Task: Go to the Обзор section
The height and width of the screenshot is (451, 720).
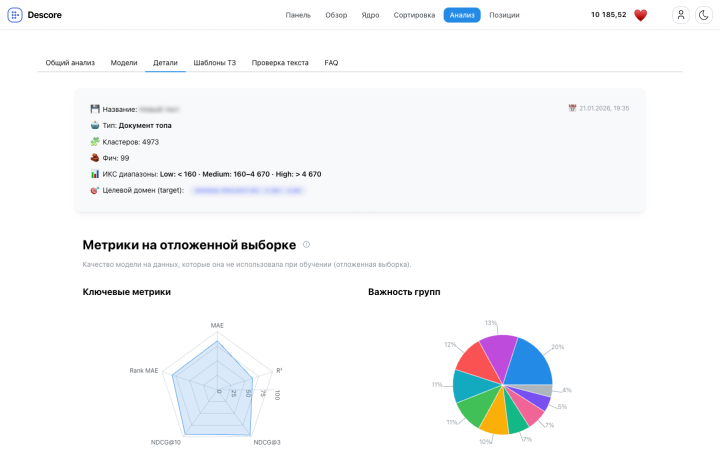Action: click(336, 15)
